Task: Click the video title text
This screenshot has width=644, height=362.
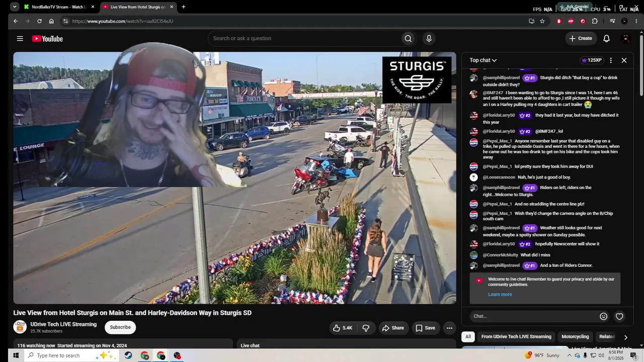Action: pos(132,313)
